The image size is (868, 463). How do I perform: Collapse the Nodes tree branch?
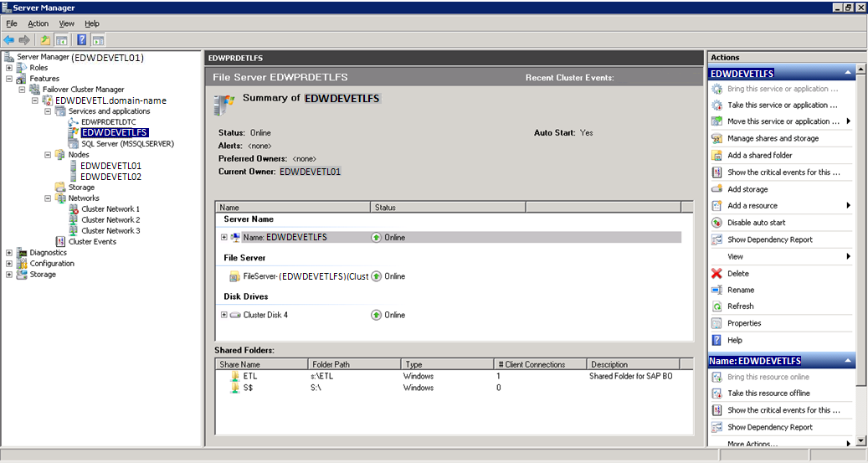[48, 155]
